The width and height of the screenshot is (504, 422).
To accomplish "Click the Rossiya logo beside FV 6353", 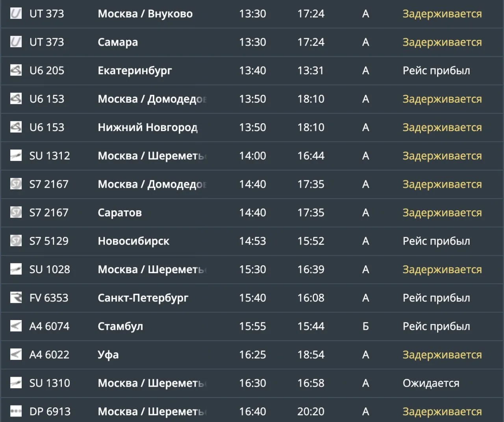I will [x=16, y=298].
